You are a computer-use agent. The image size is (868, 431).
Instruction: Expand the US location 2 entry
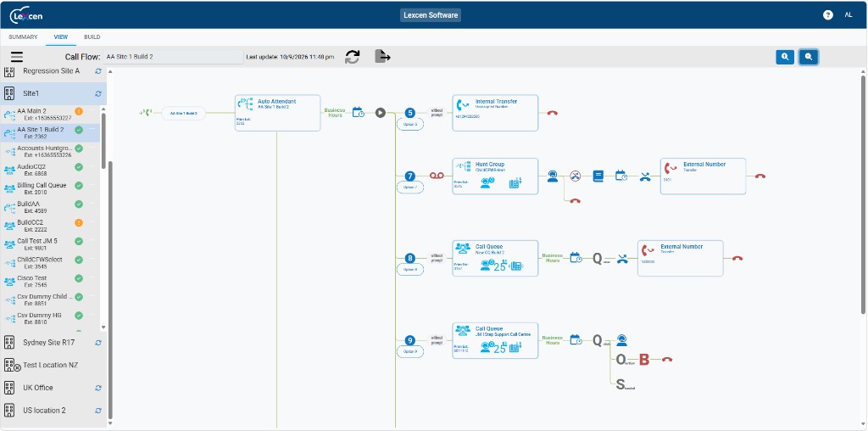tap(53, 411)
